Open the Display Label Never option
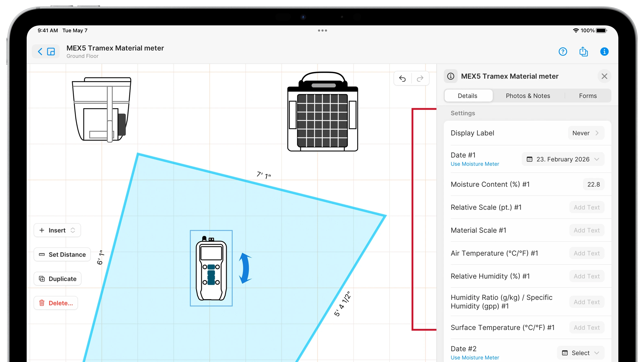Image resolution: width=644 pixels, height=362 pixels. [x=586, y=133]
